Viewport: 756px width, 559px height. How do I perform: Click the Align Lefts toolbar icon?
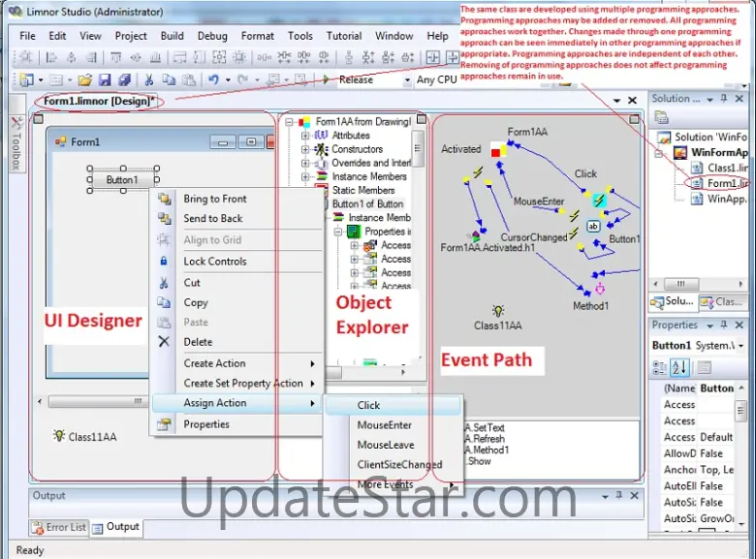click(51, 58)
